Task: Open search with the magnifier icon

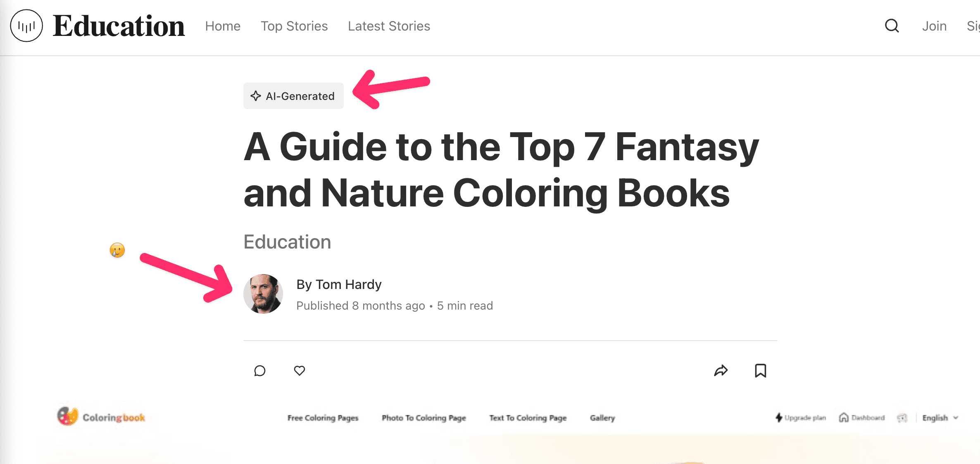Action: (892, 26)
